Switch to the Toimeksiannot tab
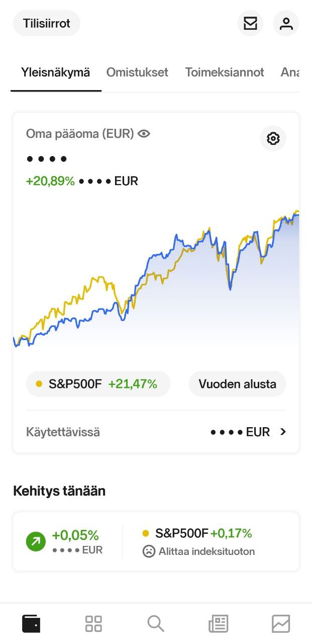Image resolution: width=312 pixels, height=644 pixels. click(x=225, y=72)
